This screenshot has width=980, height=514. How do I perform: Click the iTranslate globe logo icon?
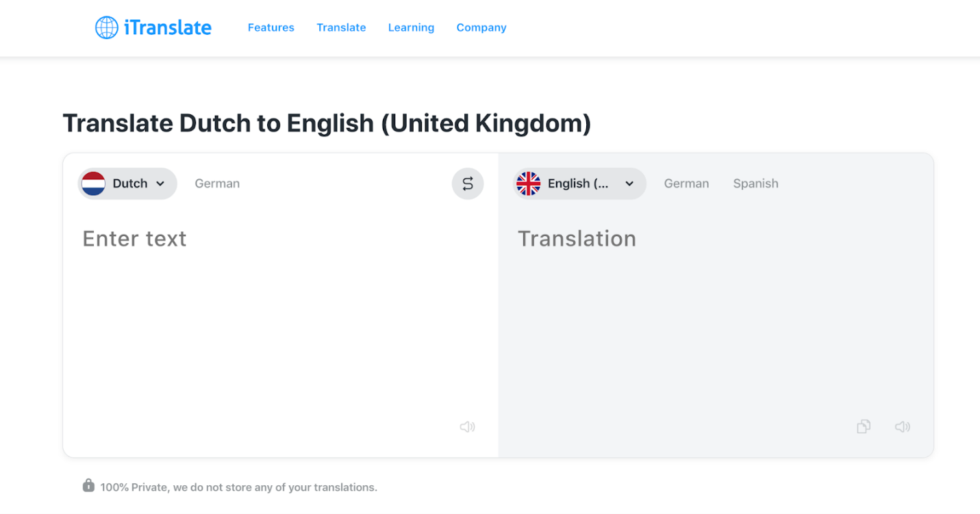(106, 27)
